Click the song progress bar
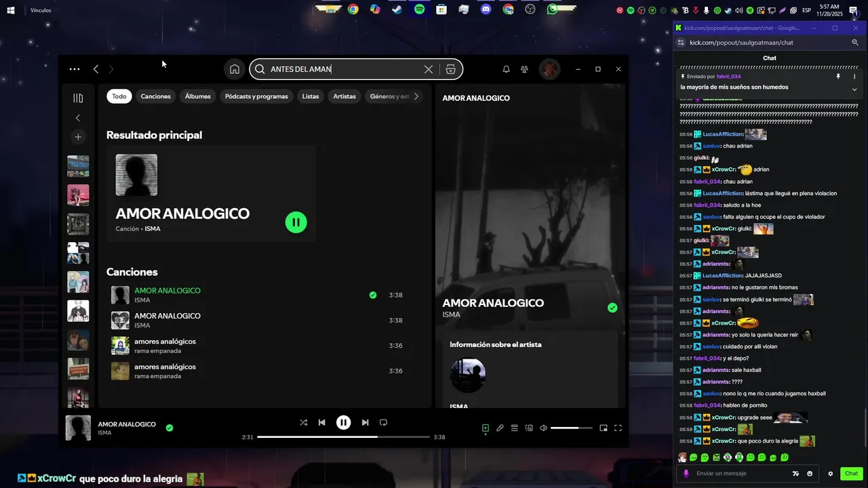Viewport: 868px width, 488px height. tap(343, 437)
